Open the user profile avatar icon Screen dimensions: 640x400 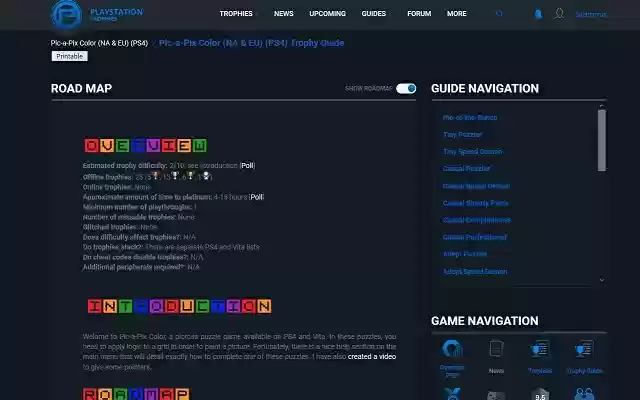pos(559,13)
